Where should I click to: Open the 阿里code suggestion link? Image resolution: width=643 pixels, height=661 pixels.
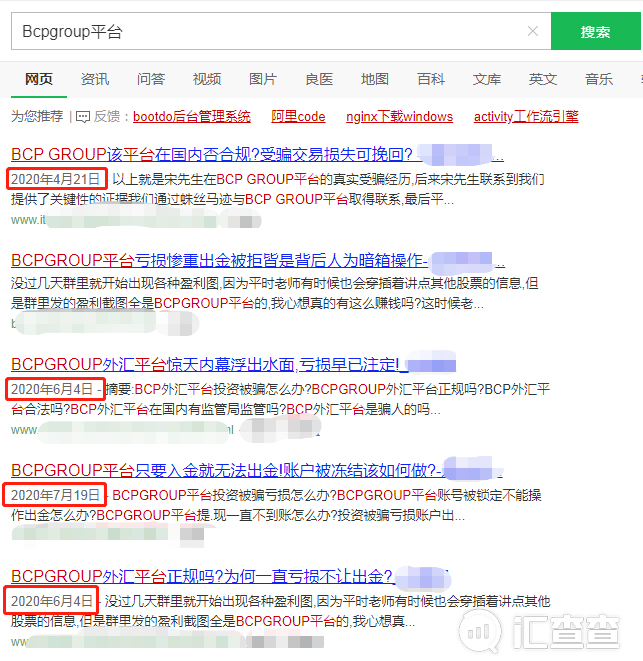click(x=298, y=116)
